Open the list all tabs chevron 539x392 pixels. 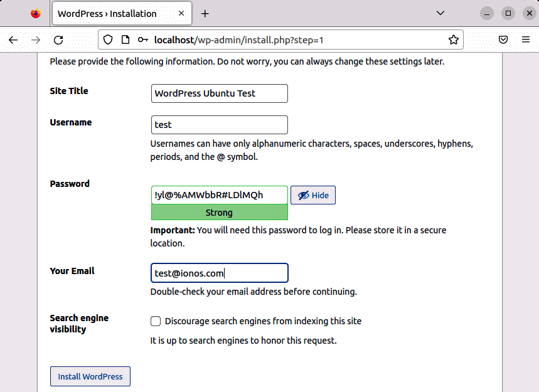coord(440,13)
